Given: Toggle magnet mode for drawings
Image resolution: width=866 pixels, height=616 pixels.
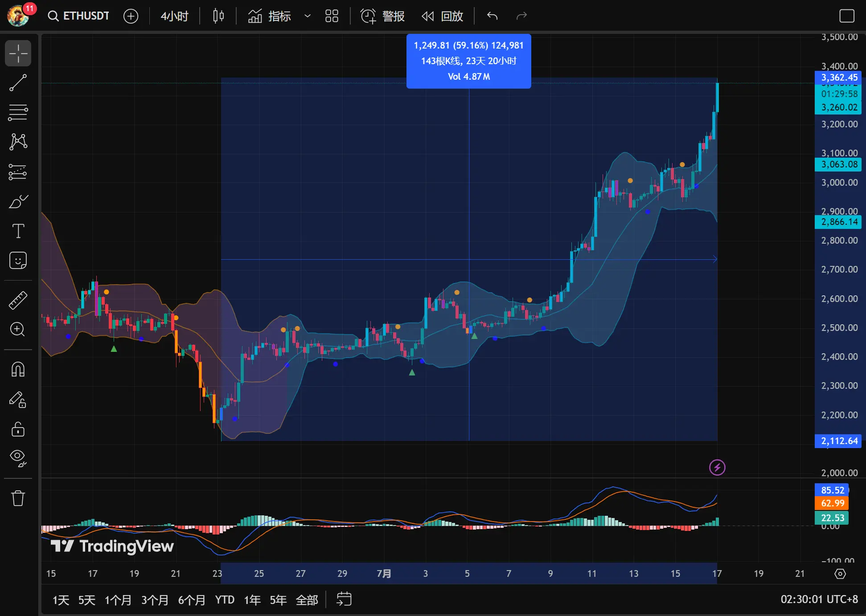Looking at the screenshot, I should point(18,369).
